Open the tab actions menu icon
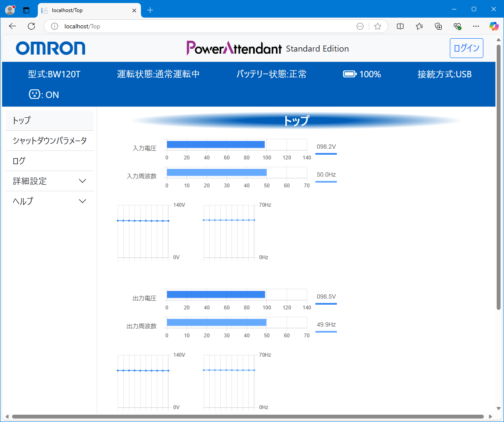 pyautogui.click(x=26, y=10)
